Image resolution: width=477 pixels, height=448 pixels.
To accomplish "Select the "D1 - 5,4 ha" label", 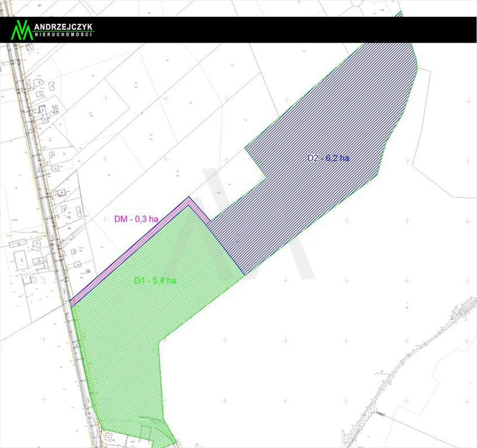I will click(x=155, y=281).
